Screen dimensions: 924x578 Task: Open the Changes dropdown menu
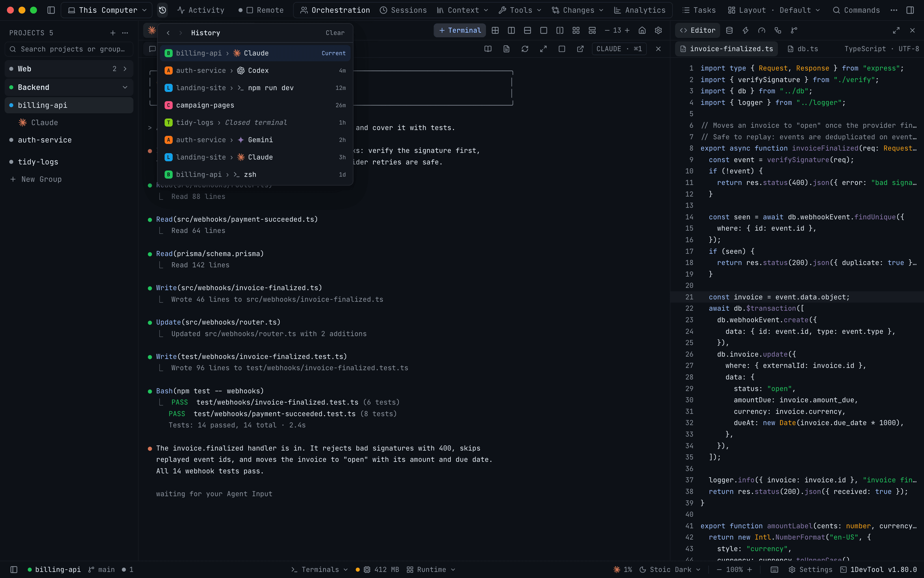click(x=578, y=10)
